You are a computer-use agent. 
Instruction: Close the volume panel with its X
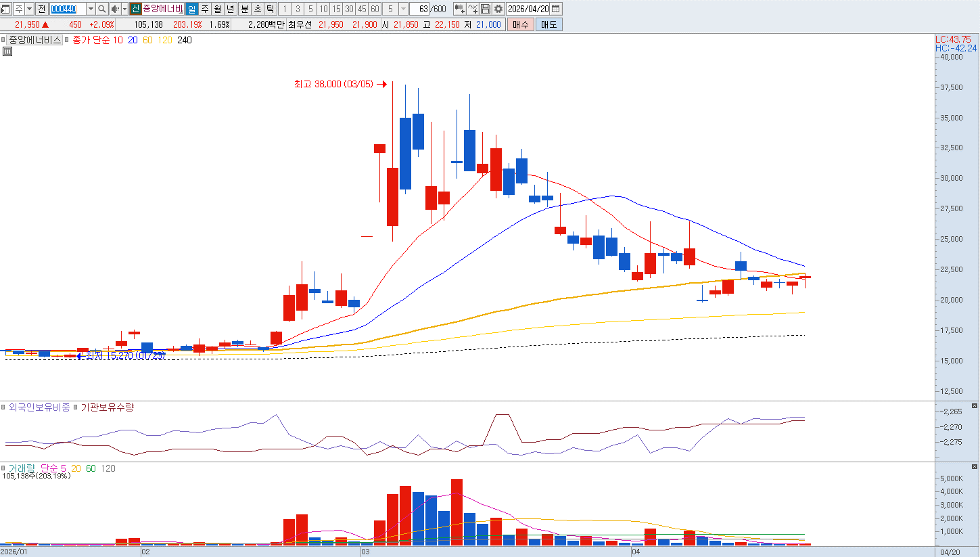pos(975,467)
